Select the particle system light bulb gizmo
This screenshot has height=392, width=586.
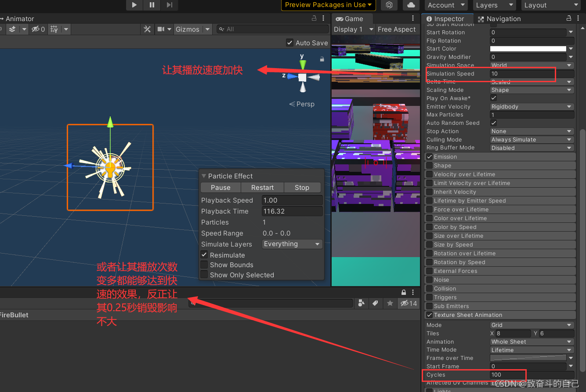pos(110,167)
